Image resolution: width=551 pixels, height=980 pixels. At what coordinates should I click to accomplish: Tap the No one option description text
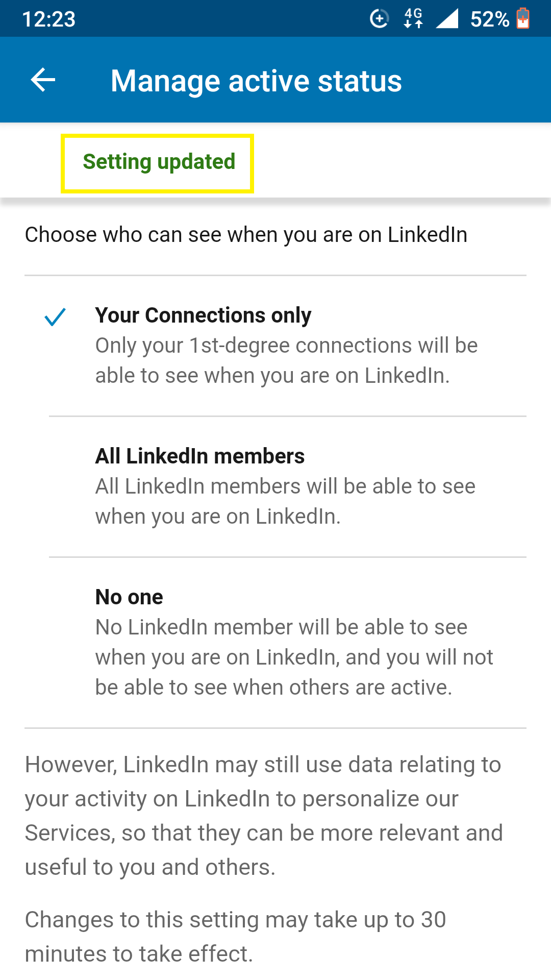point(294,657)
